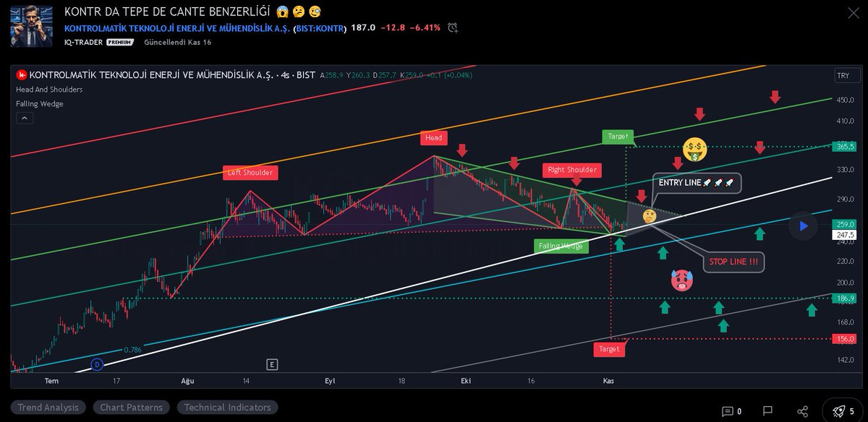Viewport: 868px width, 422px height.
Task: Select the Left Shoulder label
Action: click(250, 172)
